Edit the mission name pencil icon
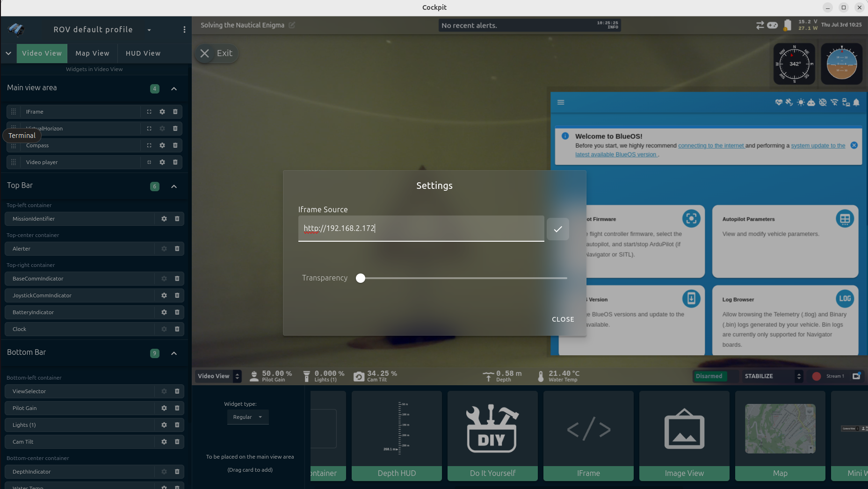This screenshot has height=489, width=868. click(292, 25)
